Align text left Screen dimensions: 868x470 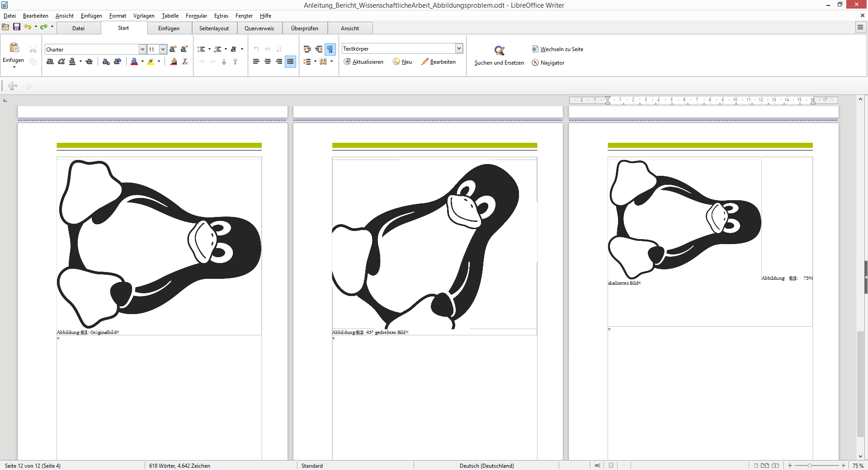pos(256,61)
